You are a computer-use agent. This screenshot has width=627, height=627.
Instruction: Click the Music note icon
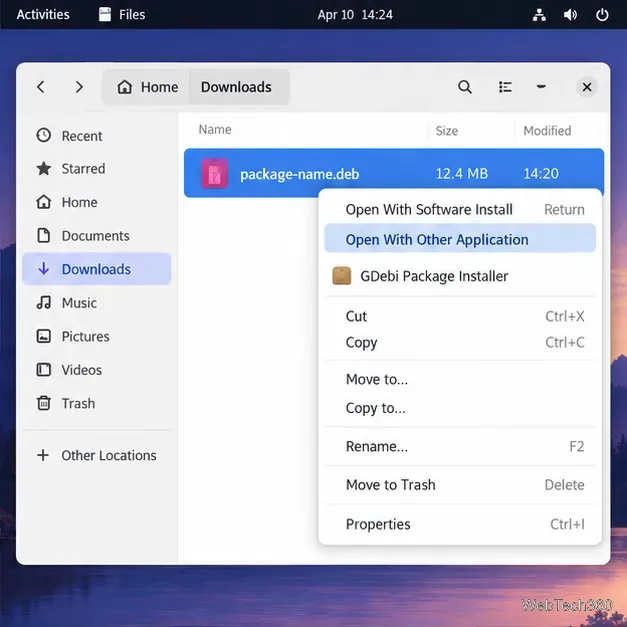(x=44, y=303)
